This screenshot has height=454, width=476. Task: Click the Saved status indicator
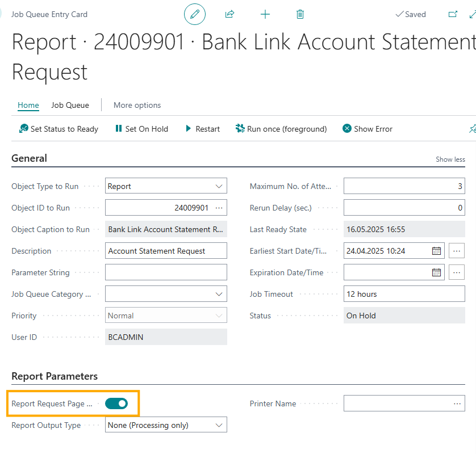coord(411,14)
